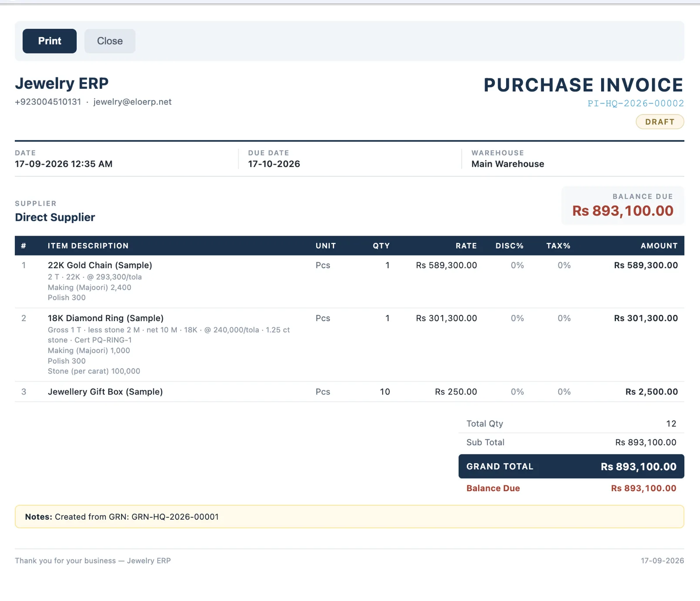Viewport: 700px width, 601px height.
Task: Select 18K Diamond Ring (Sample) item
Action: click(105, 318)
